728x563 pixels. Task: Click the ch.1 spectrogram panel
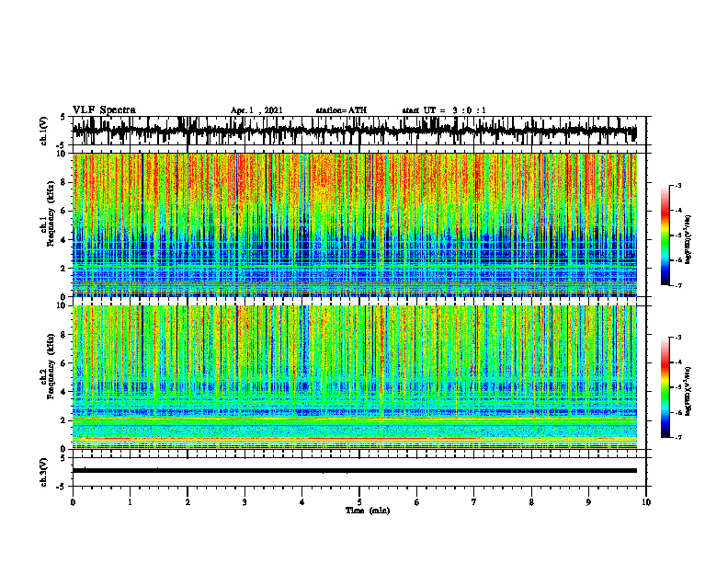354,224
